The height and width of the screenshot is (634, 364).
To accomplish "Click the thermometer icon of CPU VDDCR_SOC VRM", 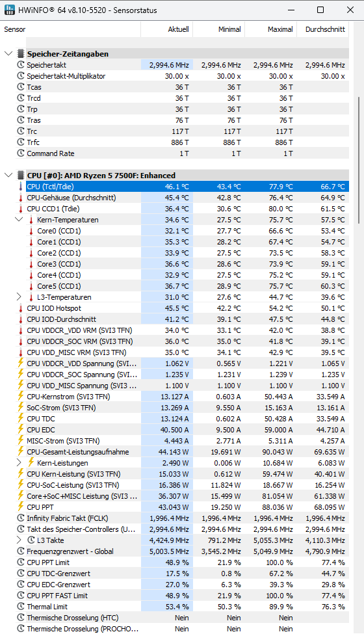I will pyautogui.click(x=21, y=341).
